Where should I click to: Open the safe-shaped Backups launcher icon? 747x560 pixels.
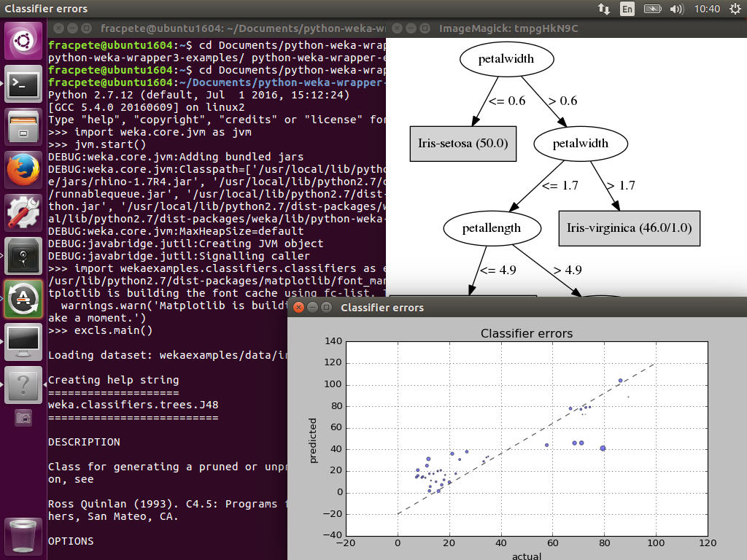(x=24, y=255)
